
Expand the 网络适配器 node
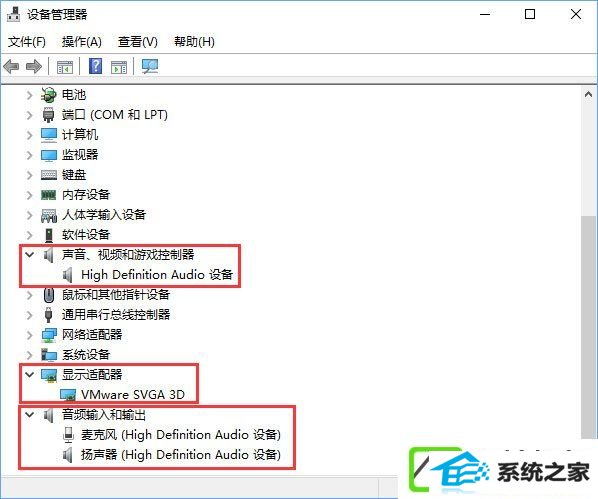pos(29,335)
